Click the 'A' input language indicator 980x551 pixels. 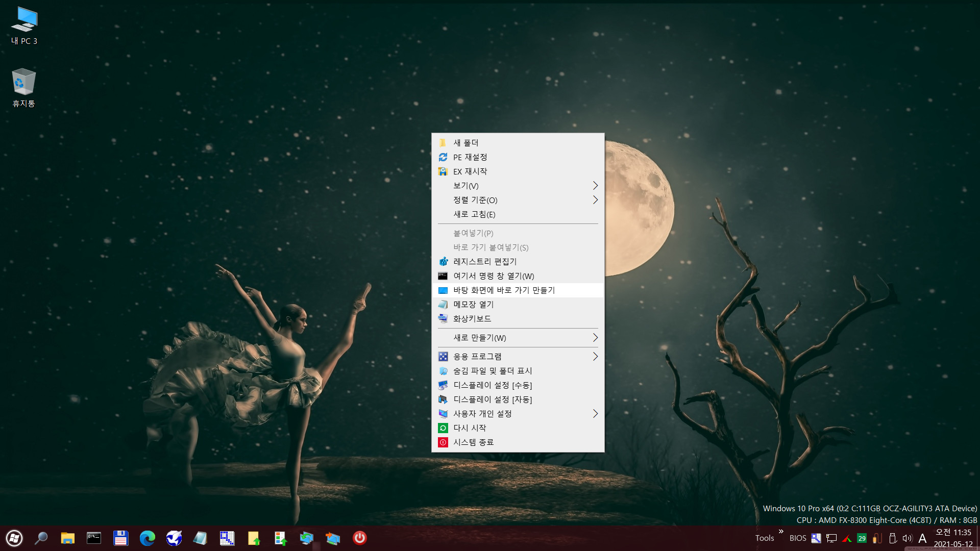pos(922,538)
